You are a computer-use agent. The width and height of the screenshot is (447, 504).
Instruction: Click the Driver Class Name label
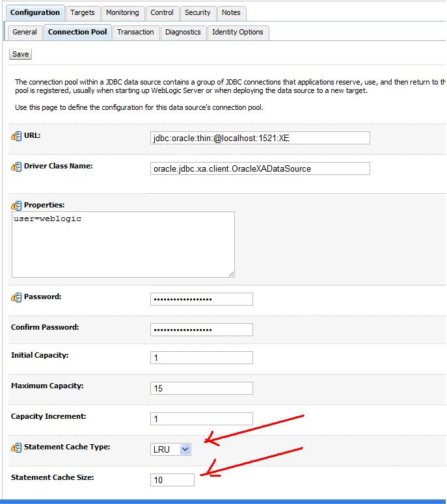point(58,166)
